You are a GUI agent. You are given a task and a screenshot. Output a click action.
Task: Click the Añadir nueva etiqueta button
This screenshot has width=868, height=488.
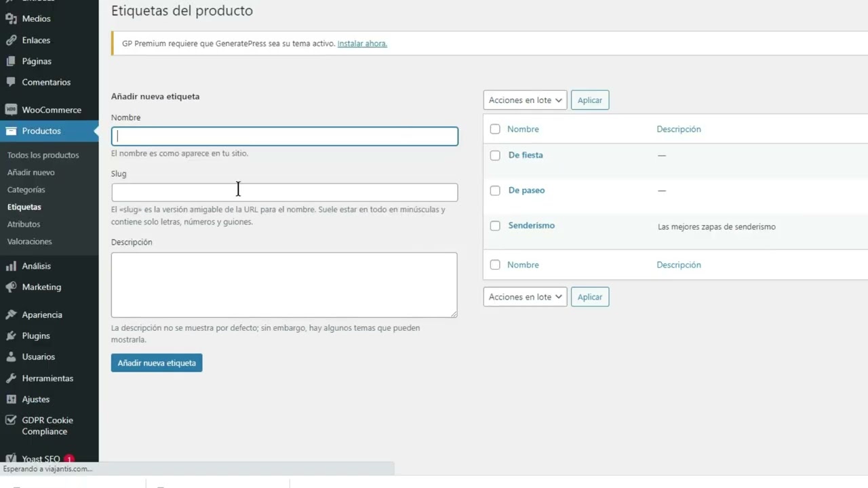point(157,363)
